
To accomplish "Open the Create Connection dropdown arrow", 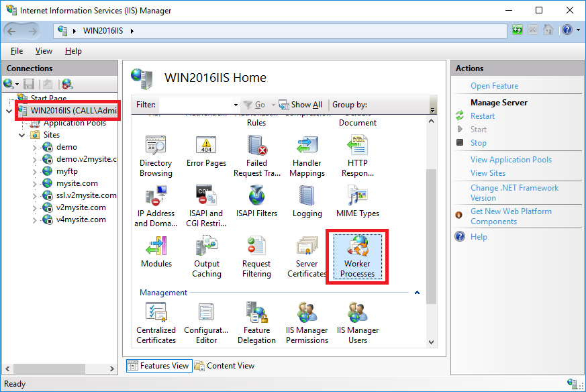I will tap(17, 84).
